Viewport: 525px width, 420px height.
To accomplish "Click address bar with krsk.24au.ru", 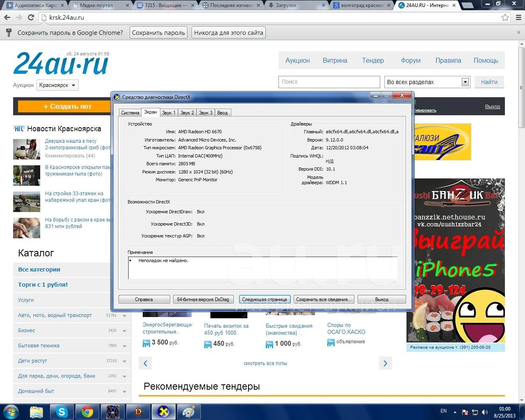I will (x=271, y=18).
